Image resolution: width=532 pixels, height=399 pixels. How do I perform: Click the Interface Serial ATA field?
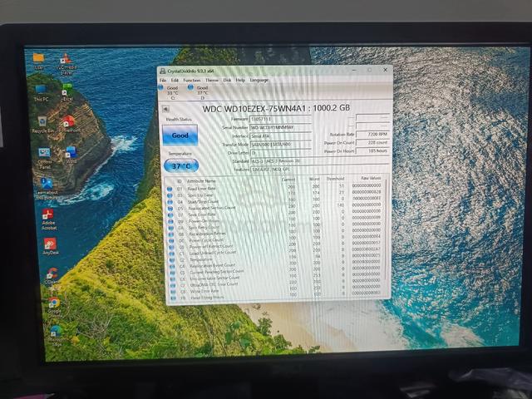coord(280,135)
